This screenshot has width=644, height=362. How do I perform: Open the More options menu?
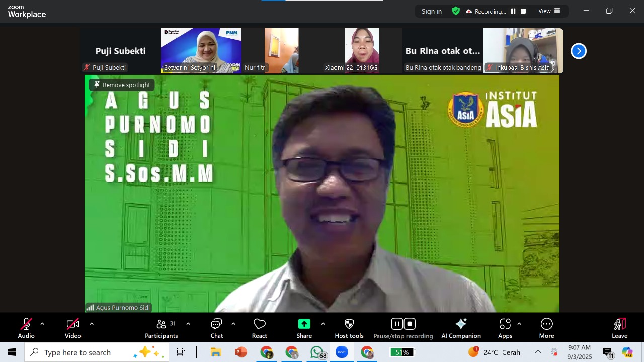546,328
